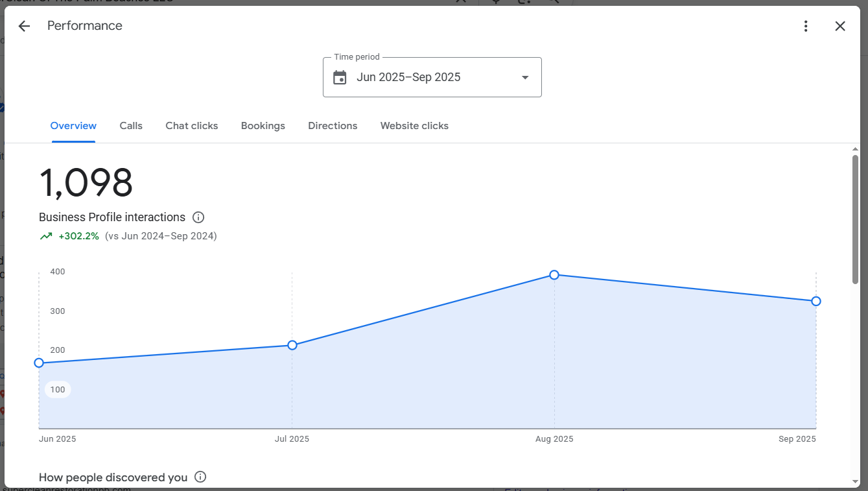Select the Overview tab

73,126
